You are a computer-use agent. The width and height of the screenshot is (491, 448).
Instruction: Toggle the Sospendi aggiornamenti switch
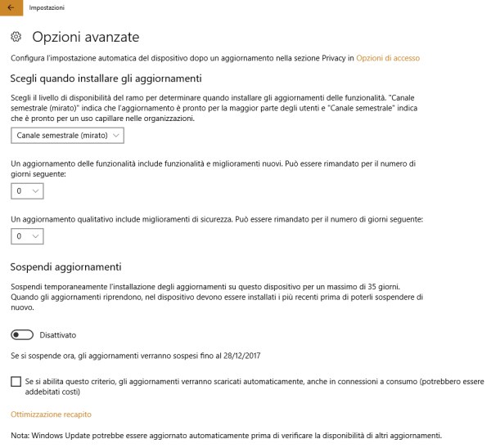pyautogui.click(x=22, y=334)
